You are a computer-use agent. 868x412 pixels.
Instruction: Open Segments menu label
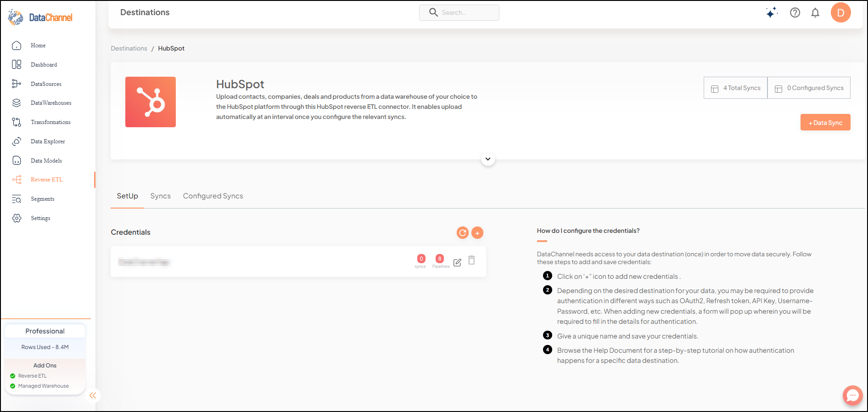tap(43, 199)
